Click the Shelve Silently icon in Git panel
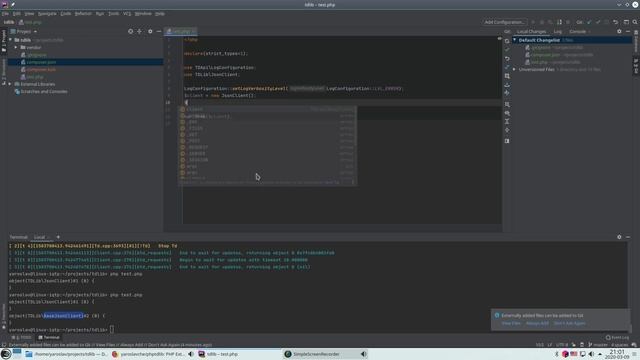The height and width of the screenshot is (360, 640). point(507,85)
